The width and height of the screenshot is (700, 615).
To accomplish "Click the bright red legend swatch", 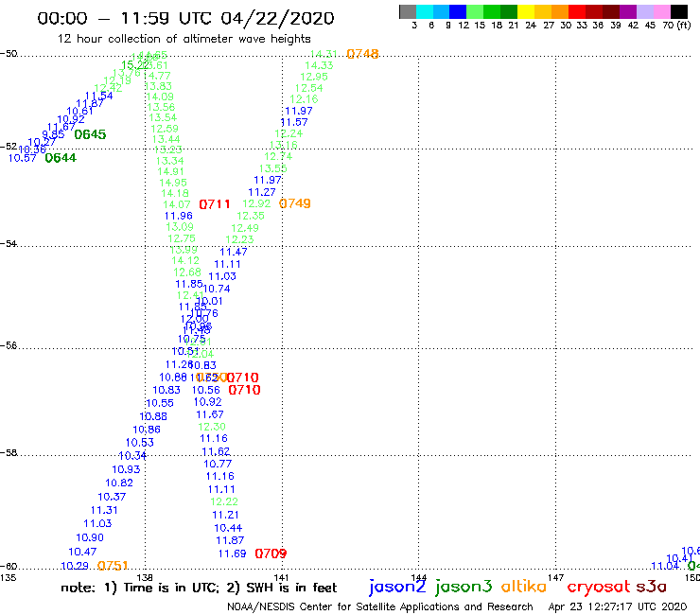I will tap(577, 11).
